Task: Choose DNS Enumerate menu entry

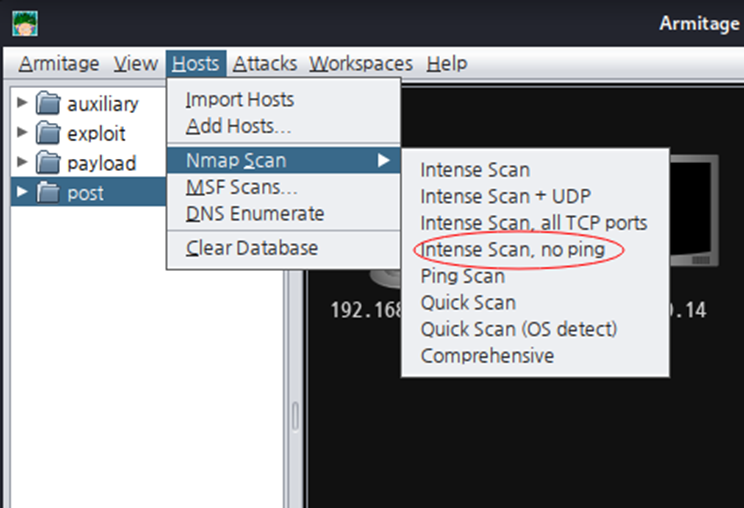Action: coord(284,213)
